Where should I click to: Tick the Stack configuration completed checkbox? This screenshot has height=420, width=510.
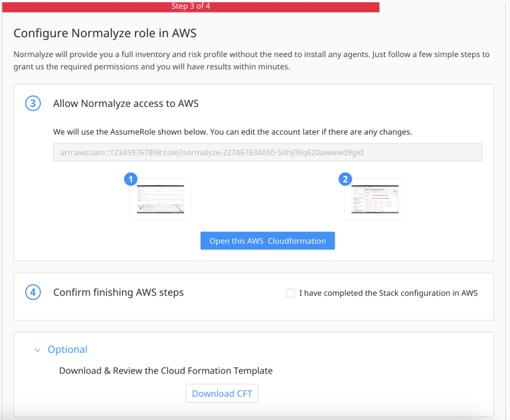point(290,293)
